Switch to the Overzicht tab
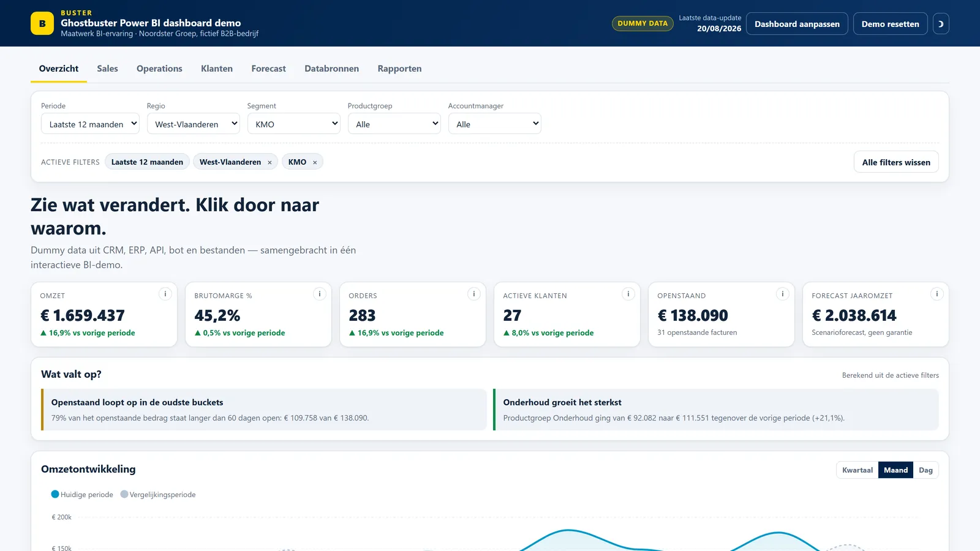 (x=59, y=69)
